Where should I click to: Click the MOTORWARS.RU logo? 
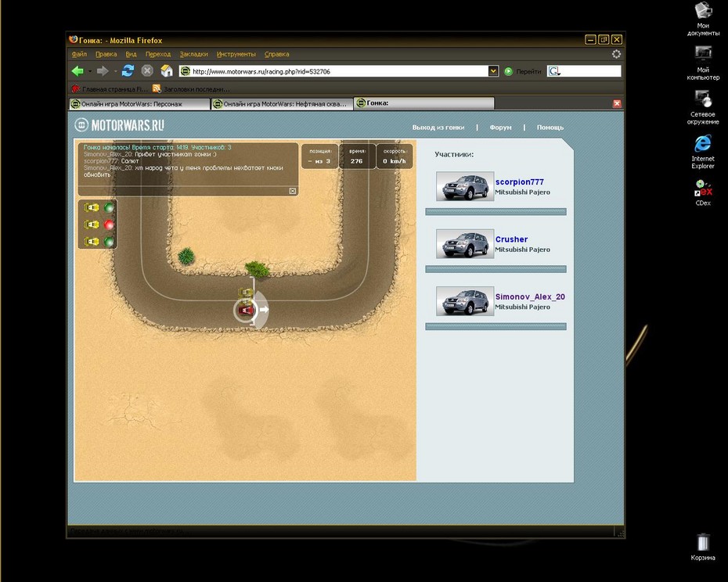coord(120,125)
